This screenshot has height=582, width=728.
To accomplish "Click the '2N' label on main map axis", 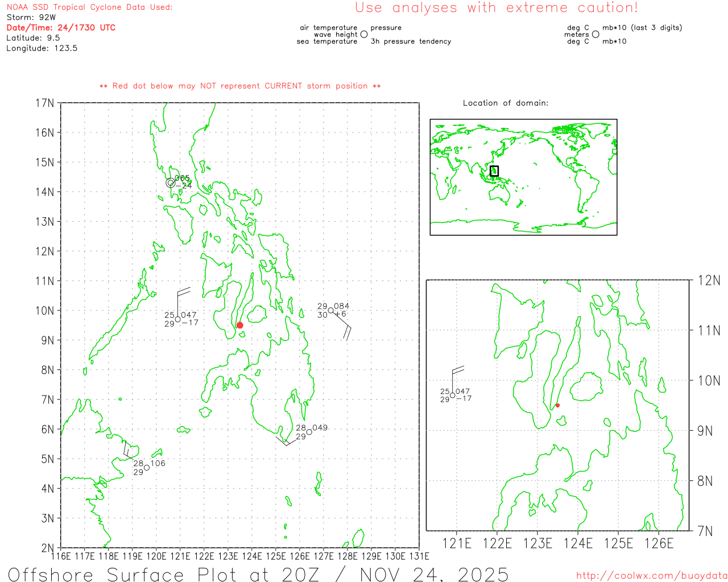I will click(48, 548).
